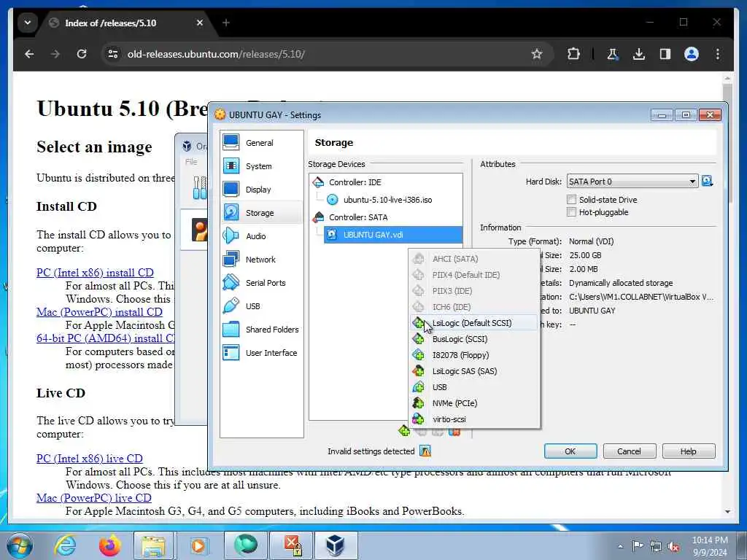Viewport: 747px width, 560px height.
Task: Bookmark this page with the star icon
Action: point(536,54)
